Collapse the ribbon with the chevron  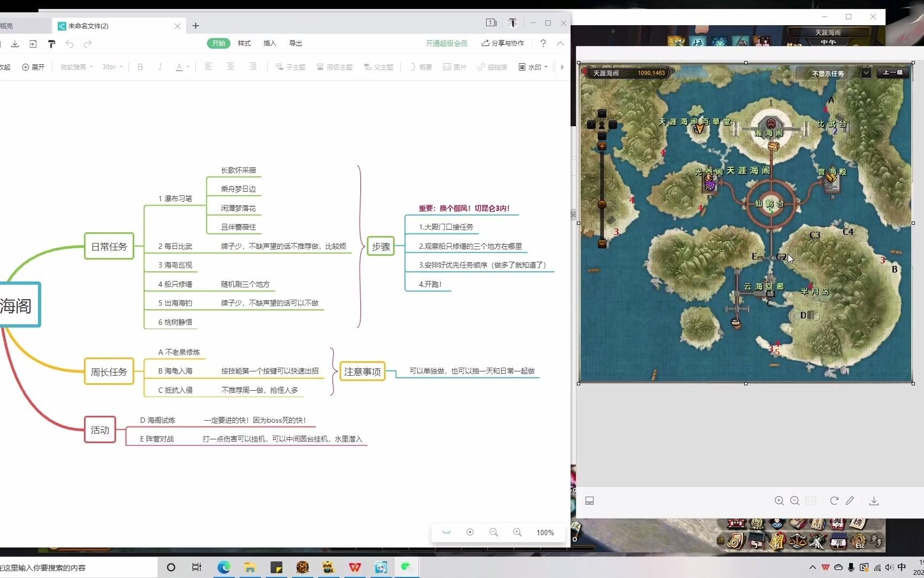560,43
